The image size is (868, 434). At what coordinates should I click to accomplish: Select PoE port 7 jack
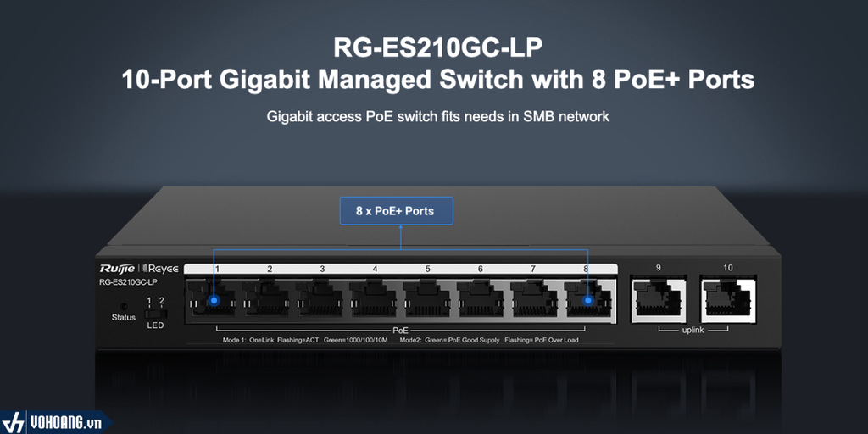534,299
